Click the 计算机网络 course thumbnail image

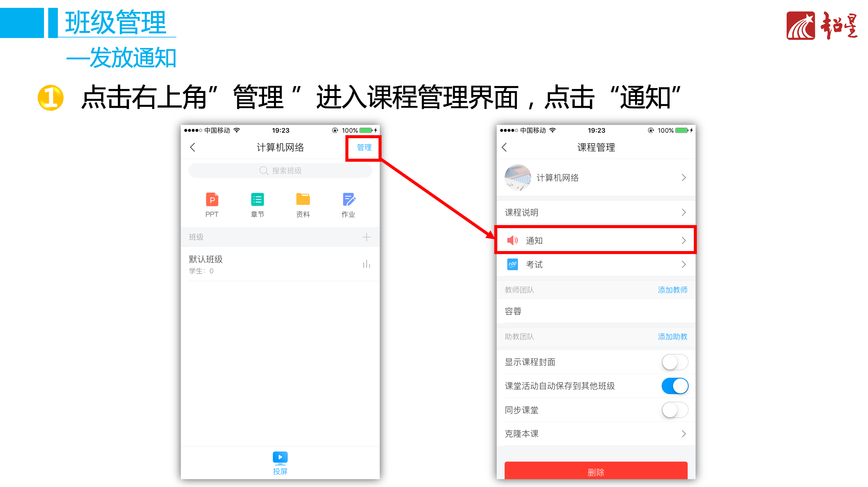coord(517,178)
